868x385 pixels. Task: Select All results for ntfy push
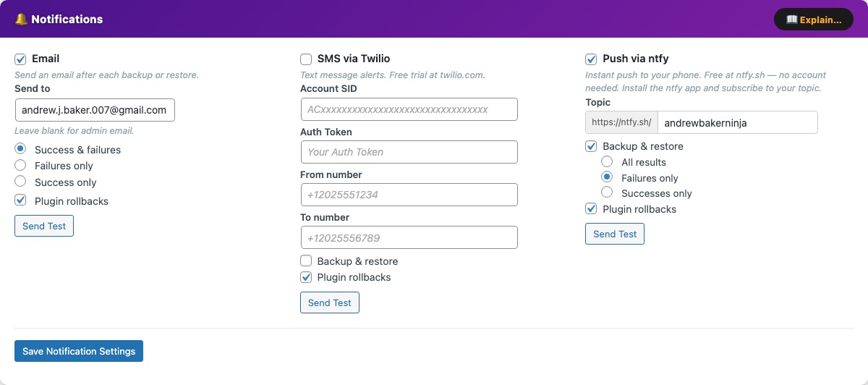click(x=607, y=162)
